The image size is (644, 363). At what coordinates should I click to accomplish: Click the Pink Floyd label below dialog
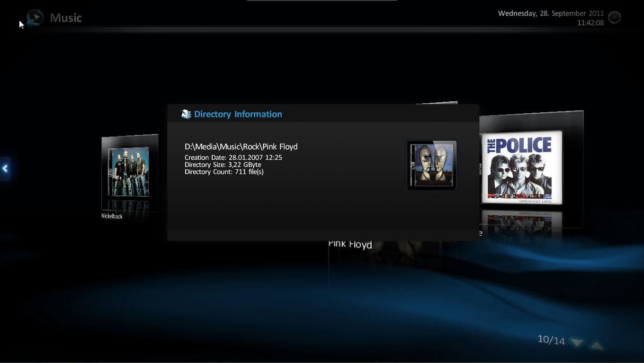350,245
